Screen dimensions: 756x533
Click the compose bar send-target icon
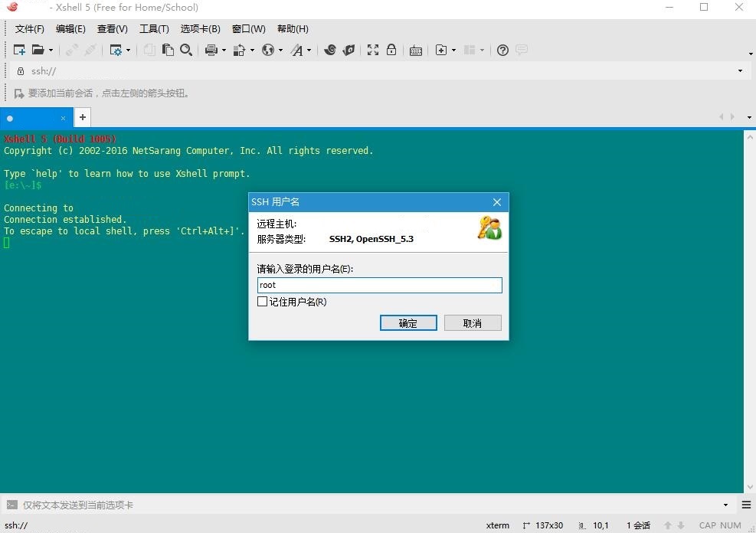[x=12, y=505]
